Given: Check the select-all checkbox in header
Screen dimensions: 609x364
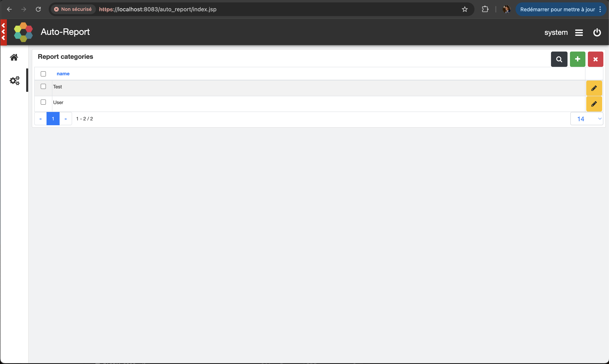Looking at the screenshot, I should point(43,74).
